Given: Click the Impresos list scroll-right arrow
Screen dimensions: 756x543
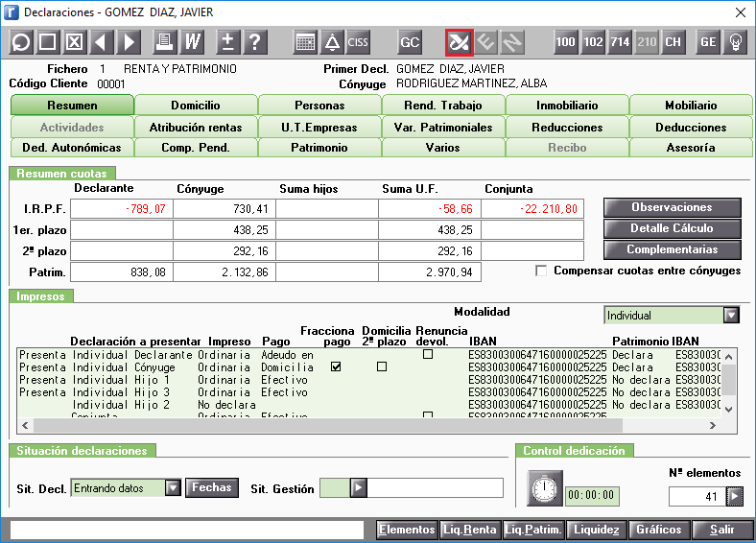Looking at the screenshot, I should (x=713, y=425).
